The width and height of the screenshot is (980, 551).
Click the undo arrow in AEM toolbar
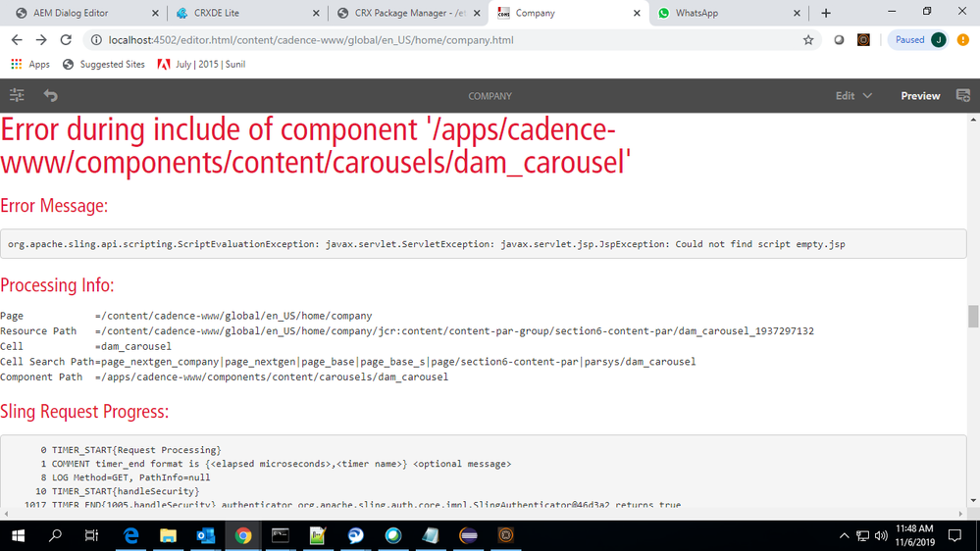coord(50,96)
